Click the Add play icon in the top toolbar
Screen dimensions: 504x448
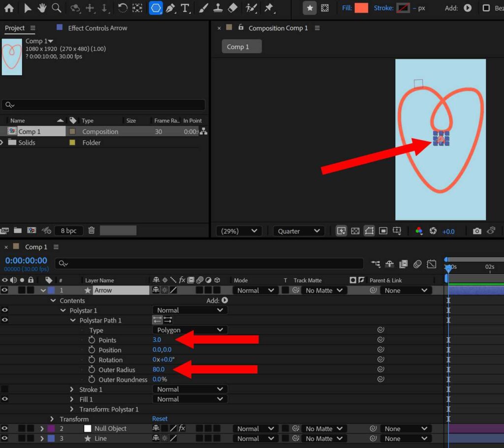[468, 8]
